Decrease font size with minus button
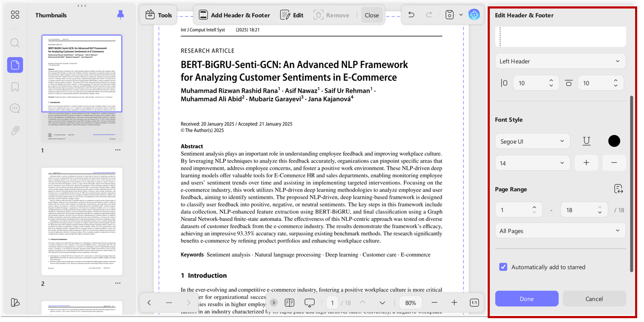 click(614, 163)
